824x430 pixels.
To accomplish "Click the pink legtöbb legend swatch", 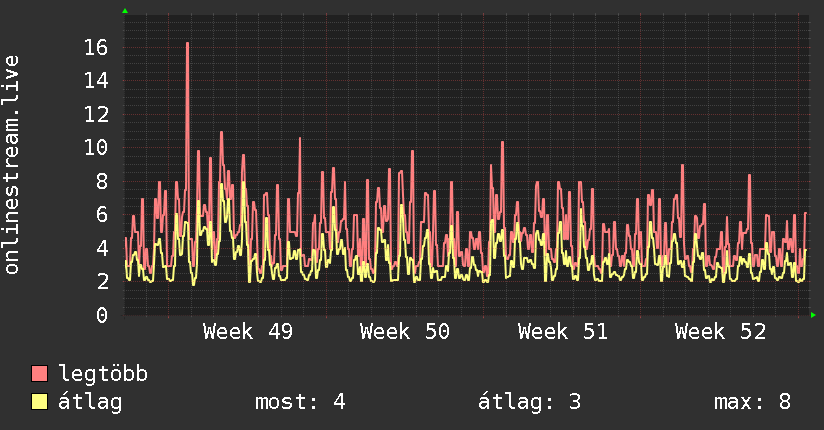I will pos(39,374).
